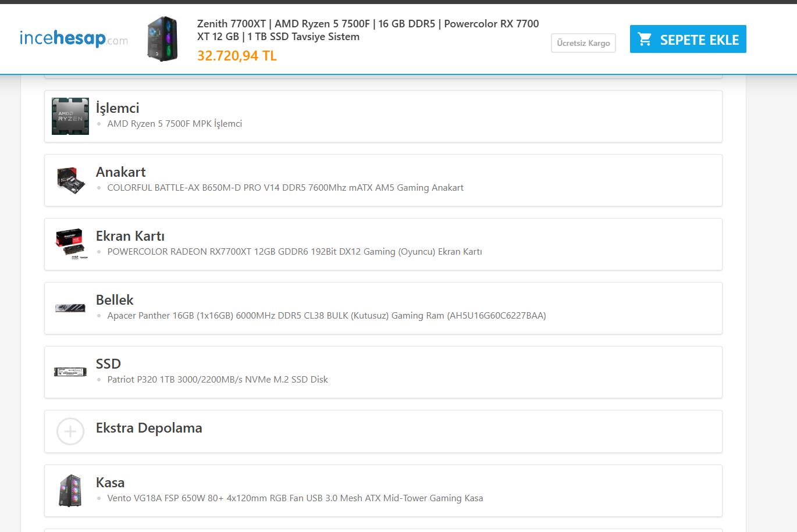The height and width of the screenshot is (532, 797).
Task: Click the shopping cart icon in SEPETE EKLE
Action: click(x=645, y=40)
